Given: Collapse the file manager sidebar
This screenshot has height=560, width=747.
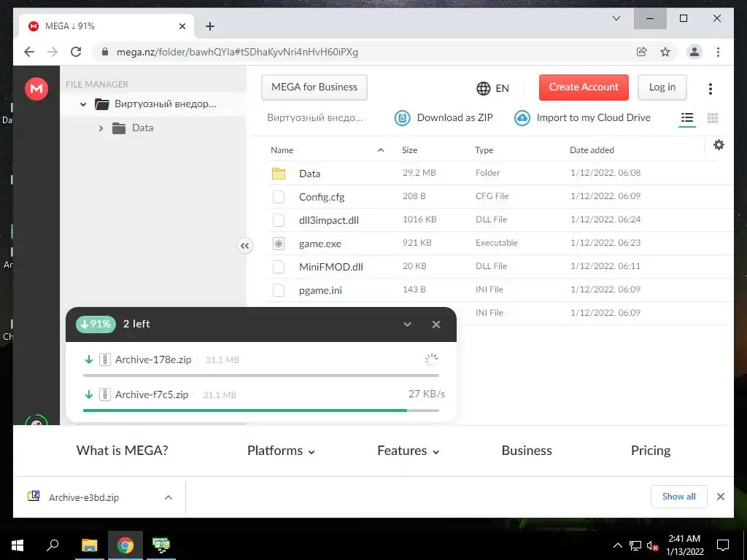Looking at the screenshot, I should click(x=245, y=246).
